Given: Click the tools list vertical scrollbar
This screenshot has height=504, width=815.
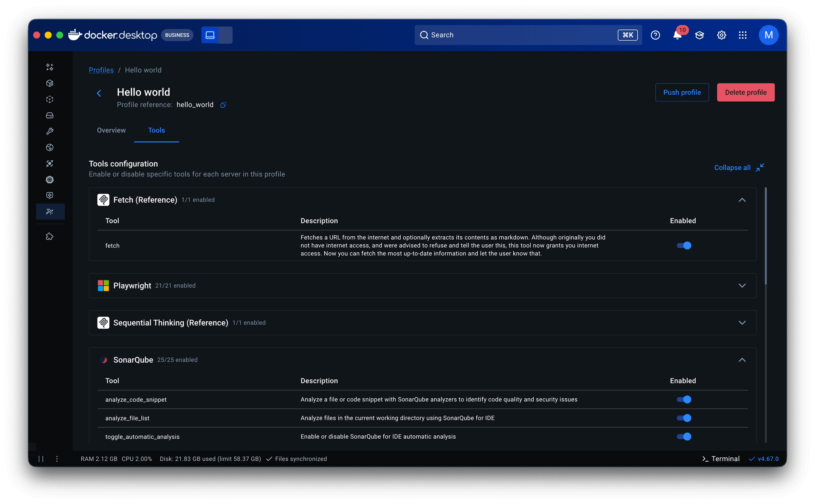Looking at the screenshot, I should (x=766, y=236).
